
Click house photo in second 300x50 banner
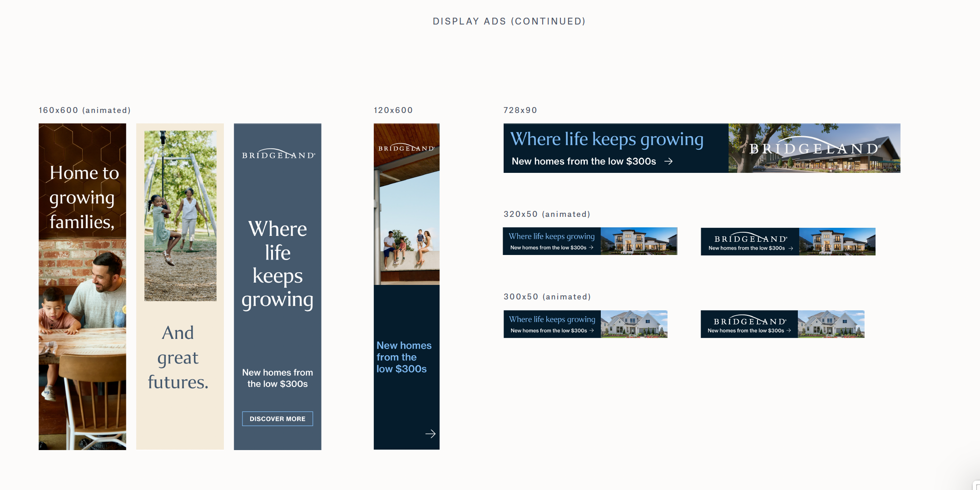pos(831,324)
